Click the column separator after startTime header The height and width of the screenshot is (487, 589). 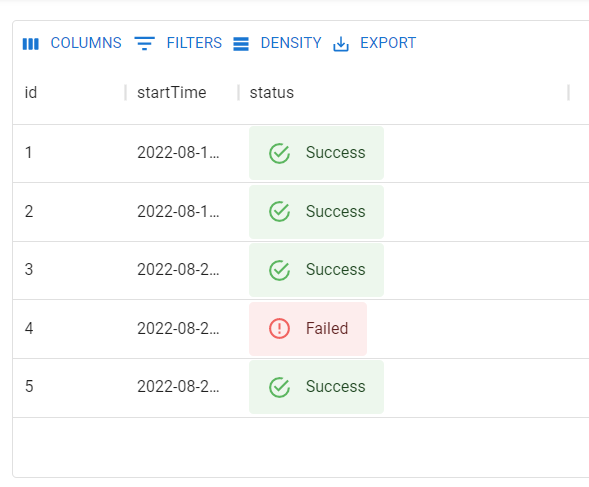coord(239,92)
